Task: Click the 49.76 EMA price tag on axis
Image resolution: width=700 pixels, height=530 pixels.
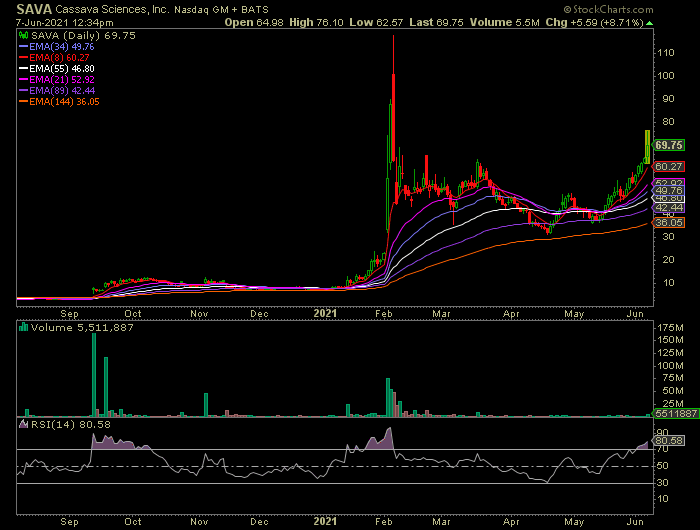Action: (x=668, y=191)
